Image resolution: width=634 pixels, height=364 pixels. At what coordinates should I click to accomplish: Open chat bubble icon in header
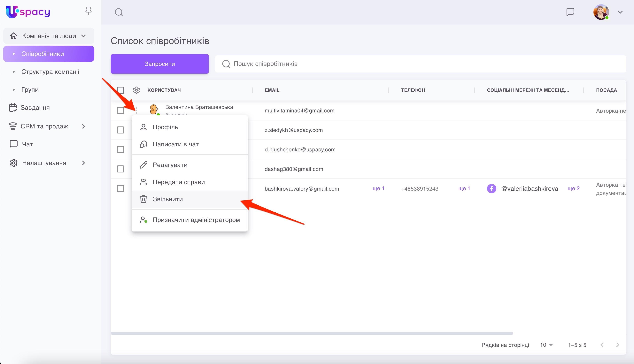(570, 12)
